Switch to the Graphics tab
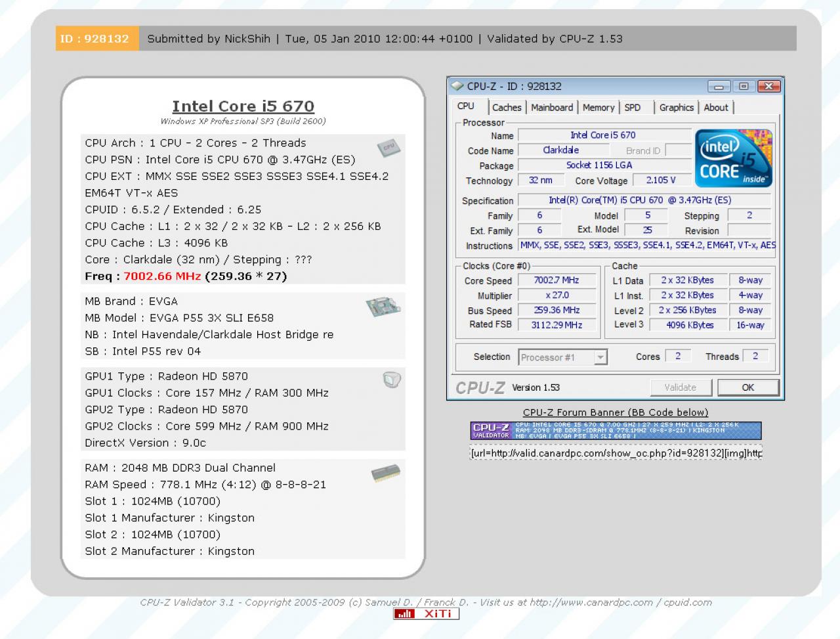 tap(677, 108)
